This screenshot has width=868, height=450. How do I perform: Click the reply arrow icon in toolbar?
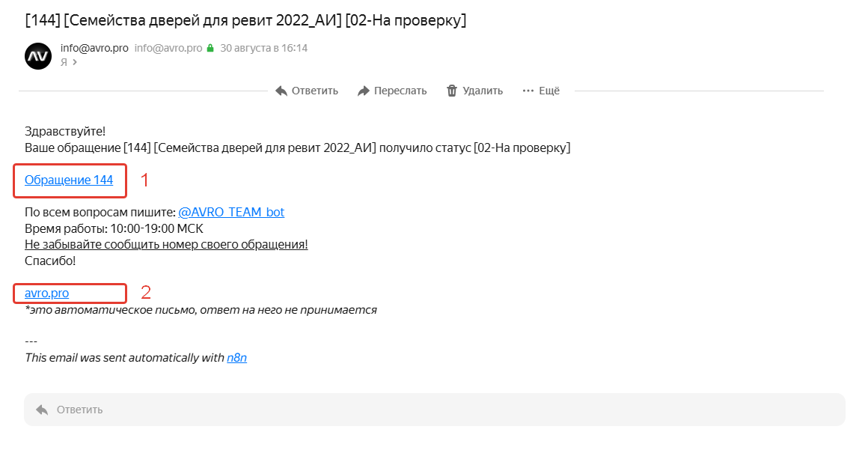(x=281, y=91)
